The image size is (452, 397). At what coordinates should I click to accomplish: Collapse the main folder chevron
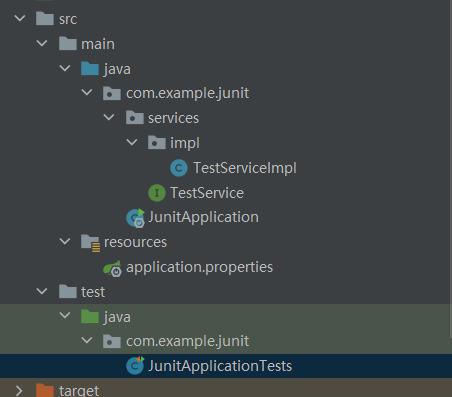tap(42, 43)
